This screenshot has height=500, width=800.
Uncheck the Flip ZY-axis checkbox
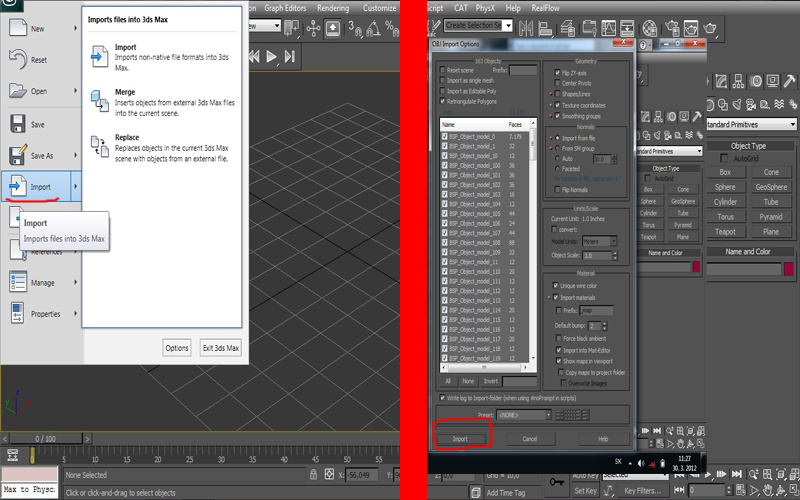[x=557, y=72]
